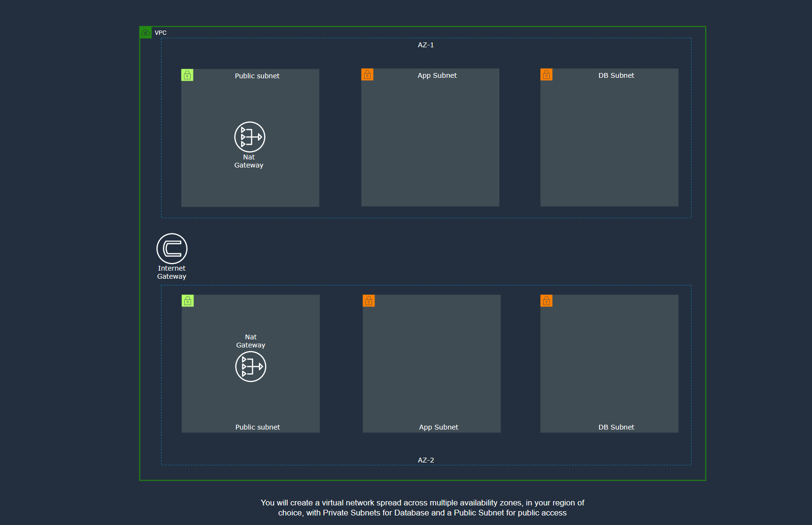The width and height of the screenshot is (812, 525).
Task: Click the green VPC cloud icon
Action: 146,32
